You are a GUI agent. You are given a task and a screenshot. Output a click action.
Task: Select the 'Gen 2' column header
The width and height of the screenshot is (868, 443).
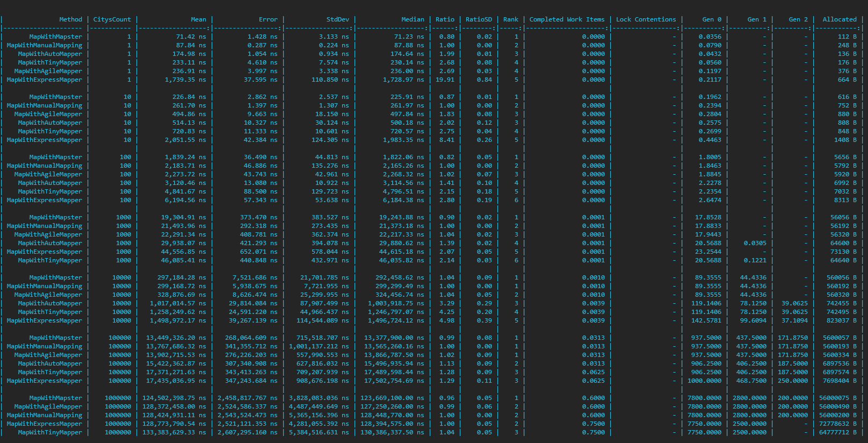(x=798, y=19)
